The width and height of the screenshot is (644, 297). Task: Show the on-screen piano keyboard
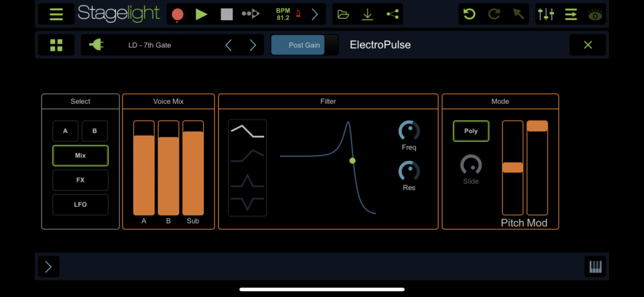[x=595, y=267]
